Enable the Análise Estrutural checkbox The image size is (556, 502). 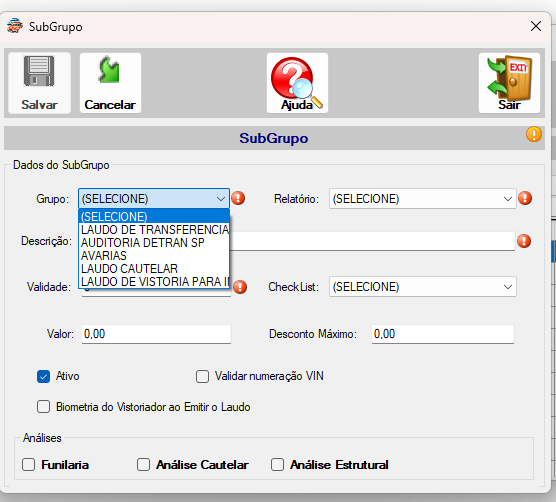coord(277,464)
